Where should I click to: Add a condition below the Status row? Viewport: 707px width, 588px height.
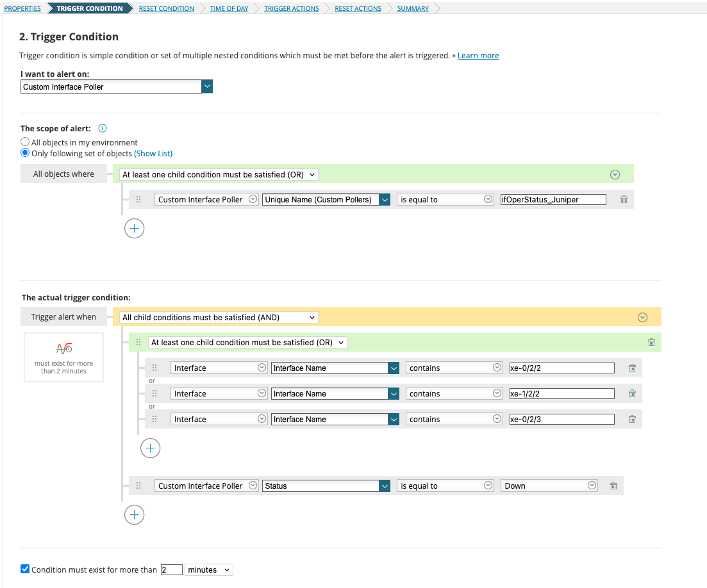click(135, 514)
